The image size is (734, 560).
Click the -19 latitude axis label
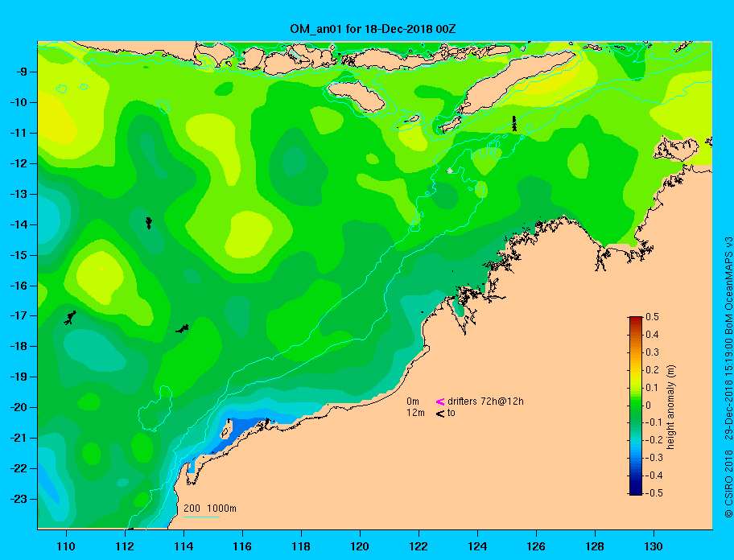tap(19, 377)
